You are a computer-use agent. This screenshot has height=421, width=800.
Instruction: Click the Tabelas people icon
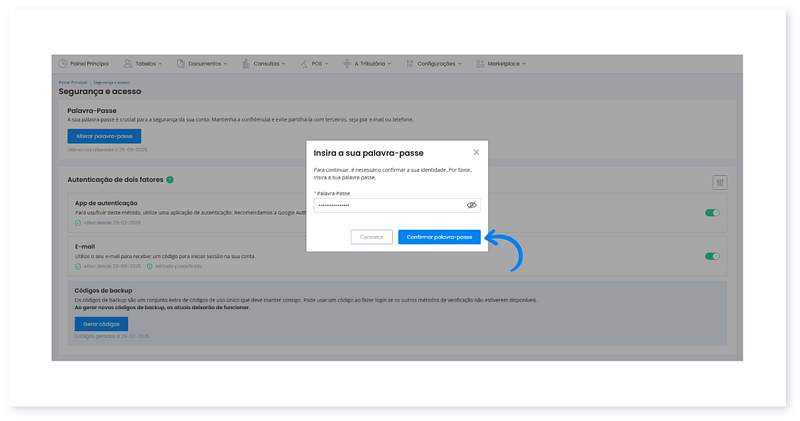(127, 63)
